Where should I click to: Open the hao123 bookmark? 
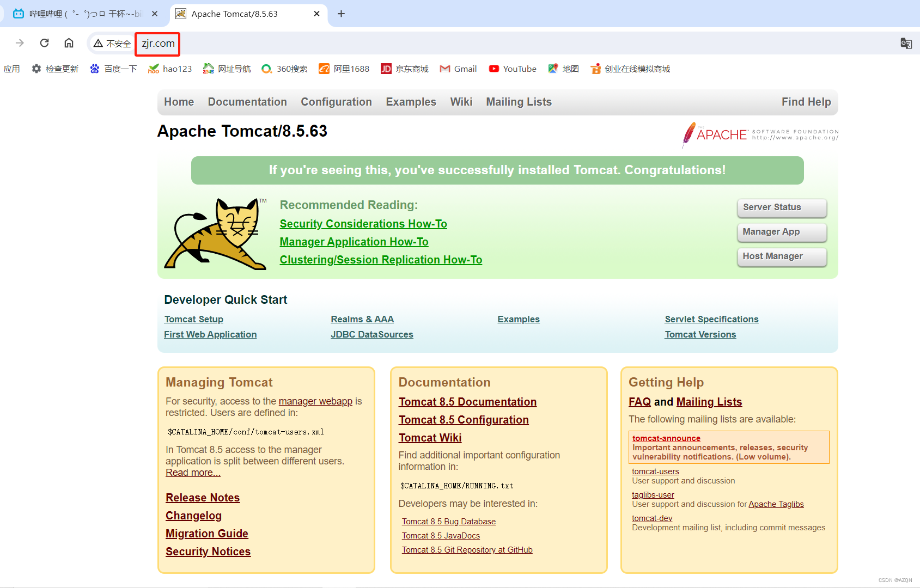click(170, 69)
